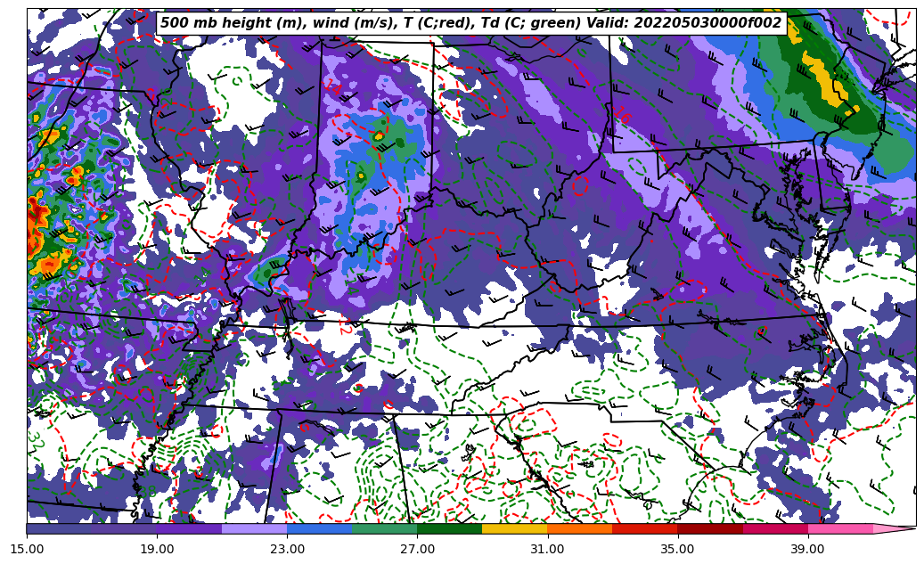This screenshot has height=564, width=924.
Task: Click the 27.00 colorbar tick label
Action: coord(417,549)
